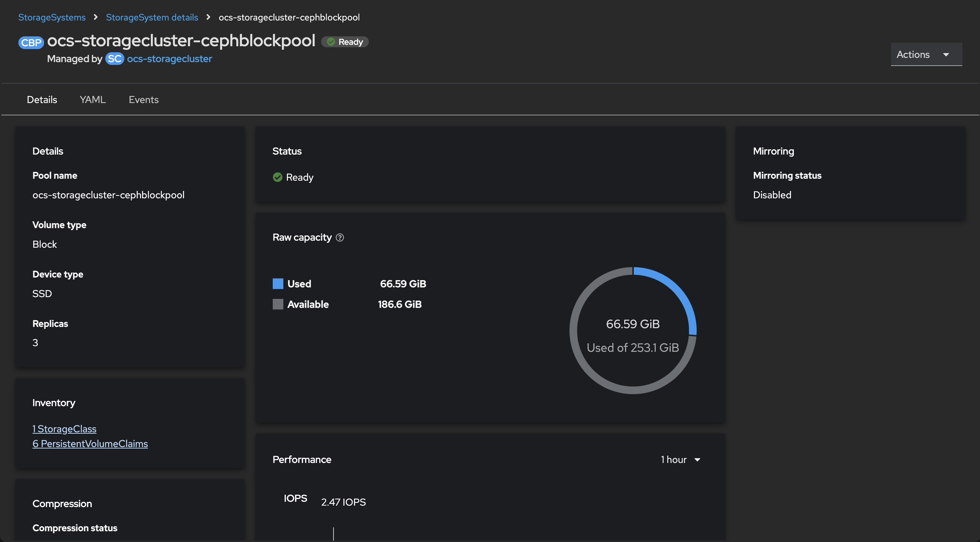Click the donut chart capacity center
The width and height of the screenshot is (980, 542).
[x=633, y=331]
